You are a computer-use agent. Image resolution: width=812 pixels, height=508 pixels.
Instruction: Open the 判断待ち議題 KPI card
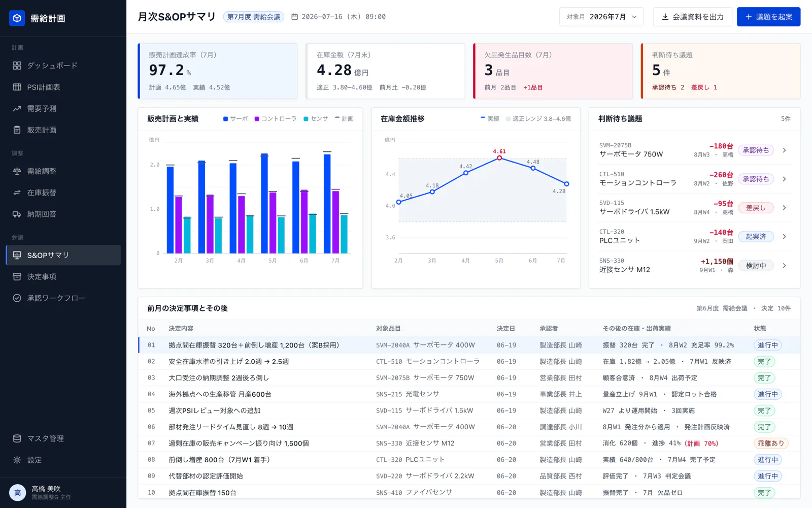[721, 71]
